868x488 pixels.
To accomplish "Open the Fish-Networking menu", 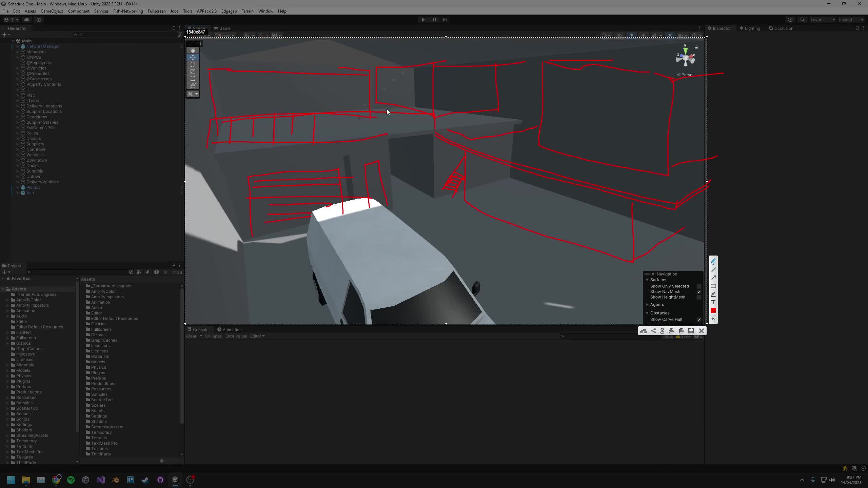I will [x=128, y=11].
